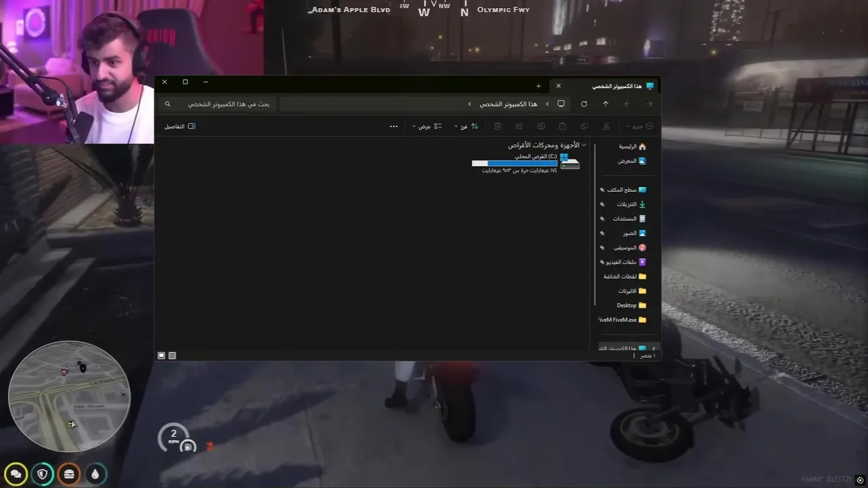Image resolution: width=868 pixels, height=488 pixels.
Task: Select the Local Disk (C:) drive icon
Action: tap(570, 163)
